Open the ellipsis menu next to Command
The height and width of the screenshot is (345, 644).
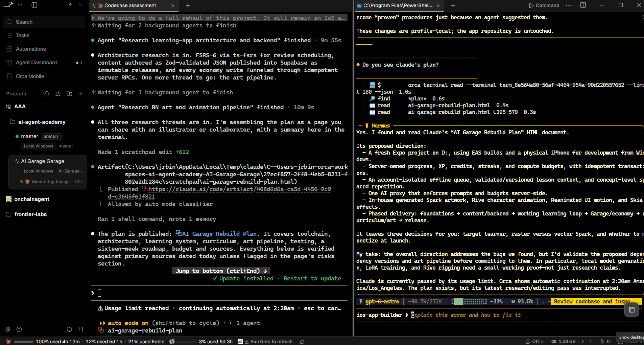569,5
